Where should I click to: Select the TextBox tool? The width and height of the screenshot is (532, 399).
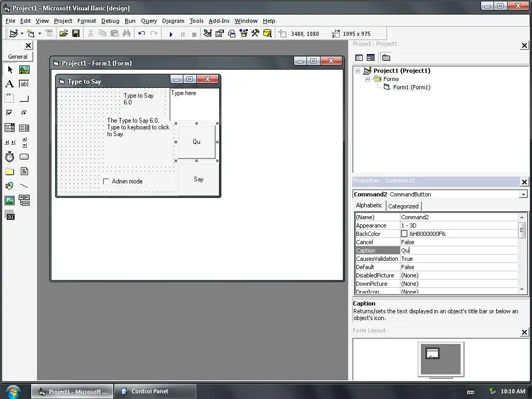(x=24, y=84)
